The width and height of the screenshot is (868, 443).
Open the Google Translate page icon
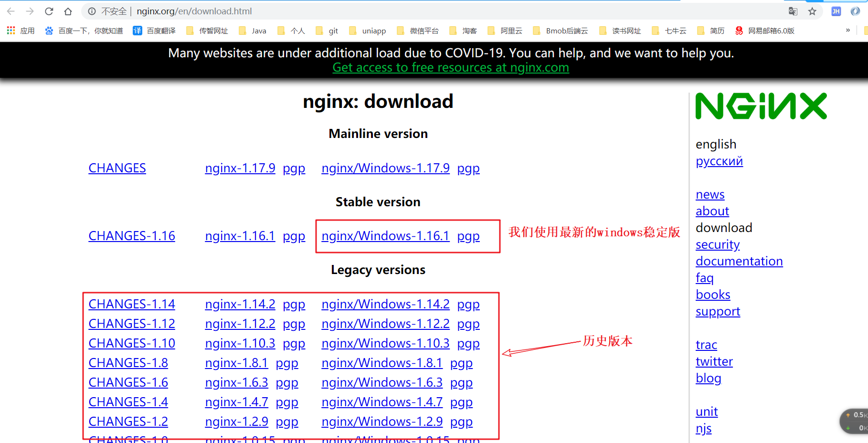pyautogui.click(x=793, y=11)
